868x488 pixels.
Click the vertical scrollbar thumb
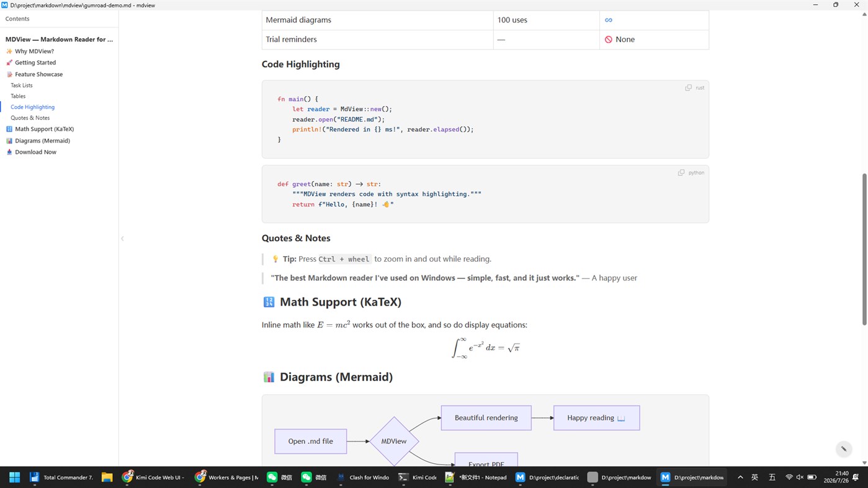click(864, 249)
